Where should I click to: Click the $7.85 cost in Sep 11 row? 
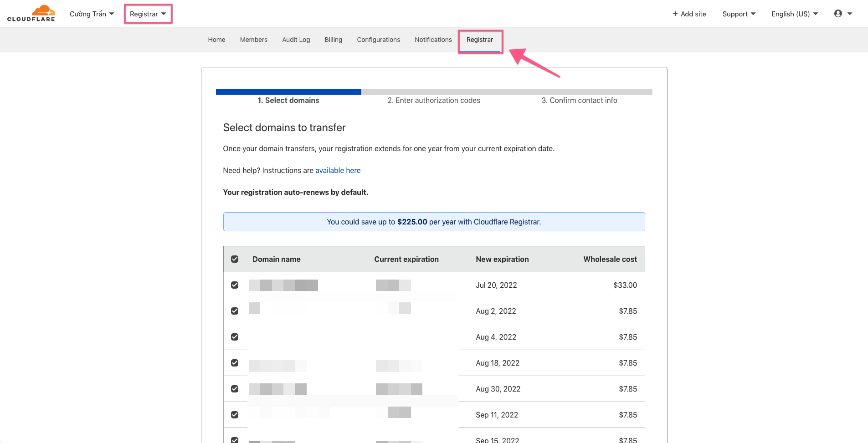628,415
